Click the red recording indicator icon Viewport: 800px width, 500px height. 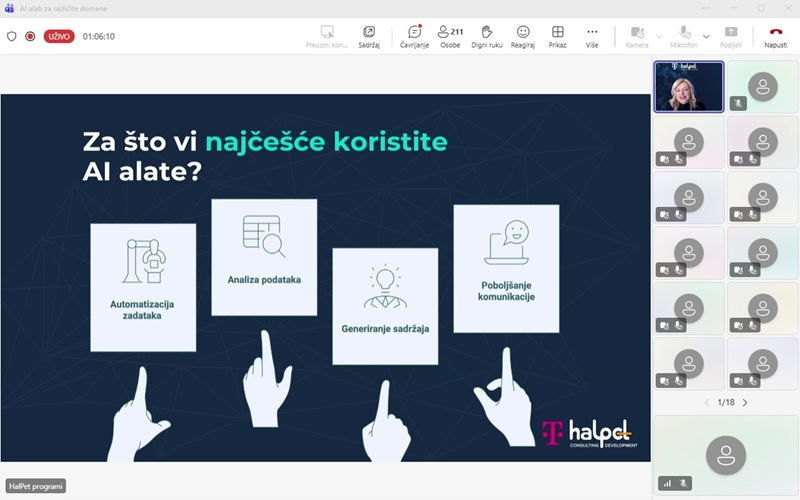tap(30, 36)
